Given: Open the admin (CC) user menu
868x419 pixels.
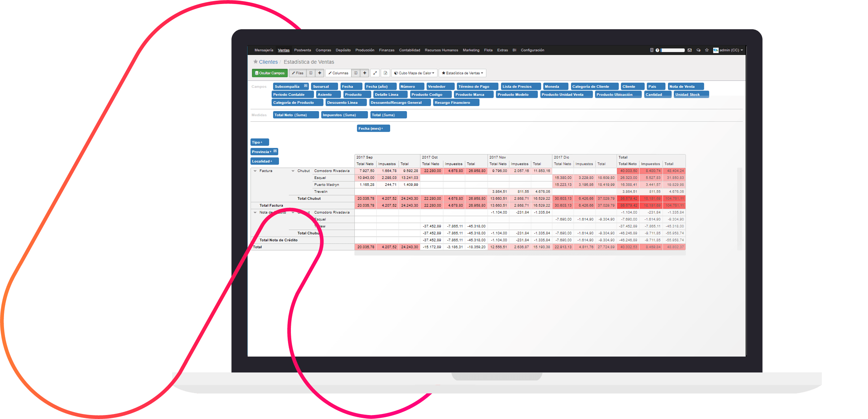Looking at the screenshot, I should coord(731,50).
